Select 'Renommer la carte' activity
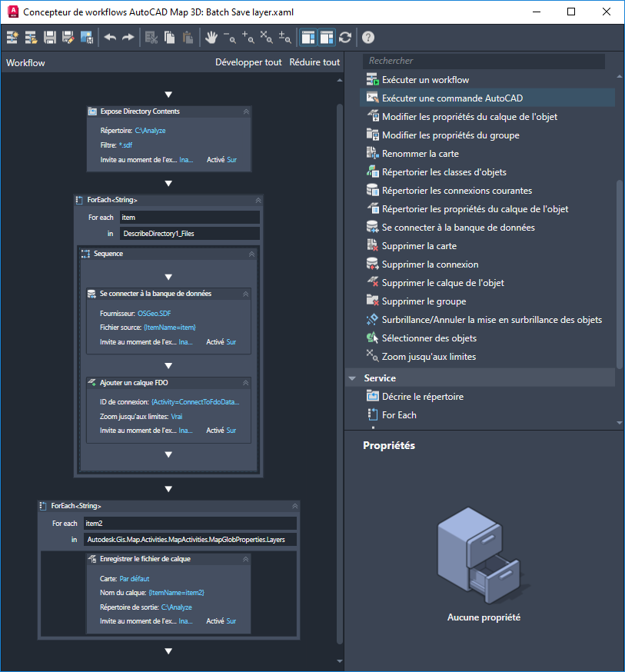Viewport: 625px width, 672px height. (412, 154)
